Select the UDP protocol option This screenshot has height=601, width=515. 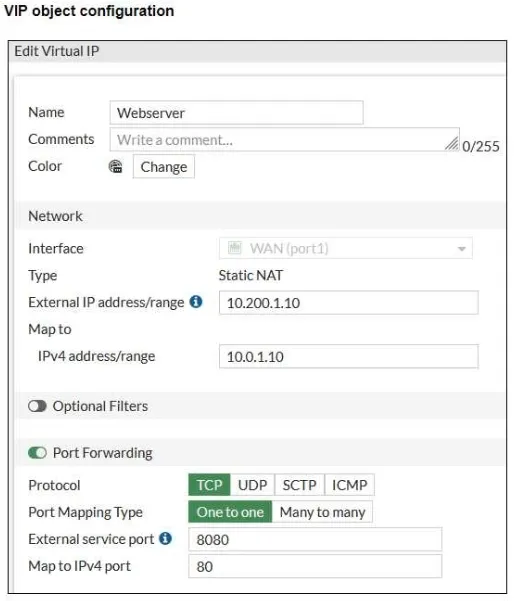253,485
